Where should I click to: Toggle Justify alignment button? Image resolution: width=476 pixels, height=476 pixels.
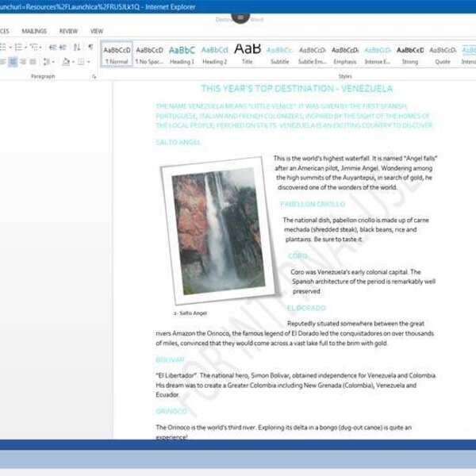click(33, 62)
